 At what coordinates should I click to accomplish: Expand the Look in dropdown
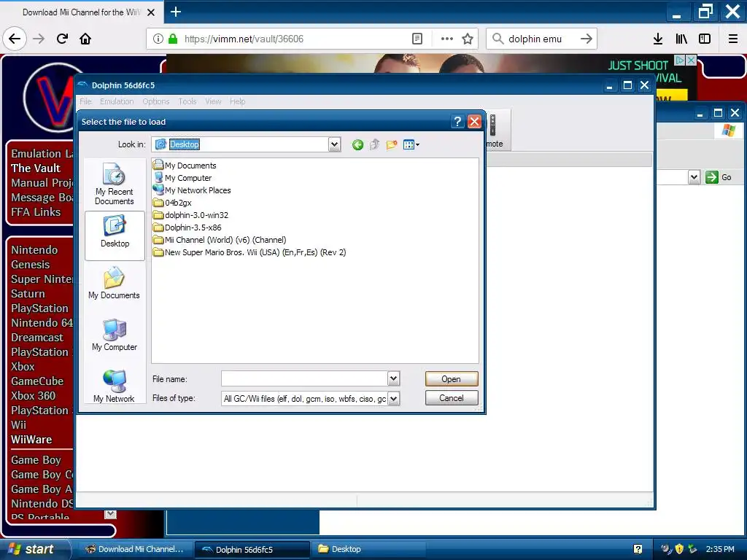[x=334, y=144]
